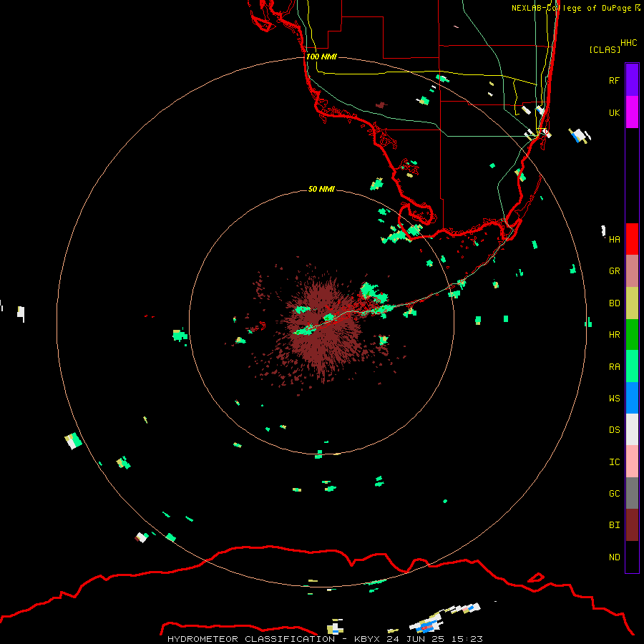
Task: Click the blue WS legend swatch
Action: click(x=632, y=398)
